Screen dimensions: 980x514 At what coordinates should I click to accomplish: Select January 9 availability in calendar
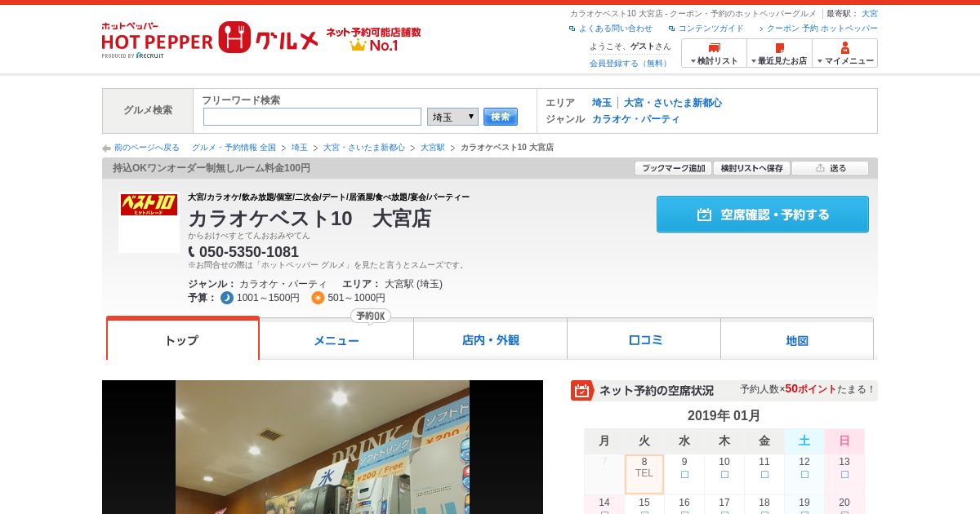tap(684, 474)
